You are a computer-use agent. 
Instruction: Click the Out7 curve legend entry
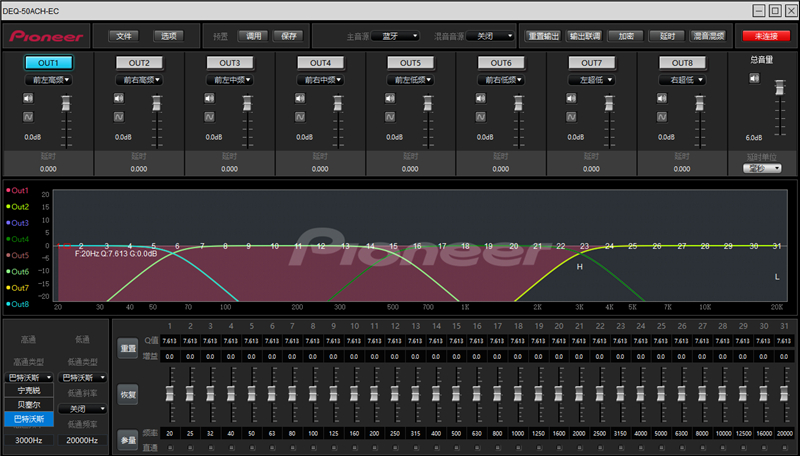pyautogui.click(x=18, y=288)
